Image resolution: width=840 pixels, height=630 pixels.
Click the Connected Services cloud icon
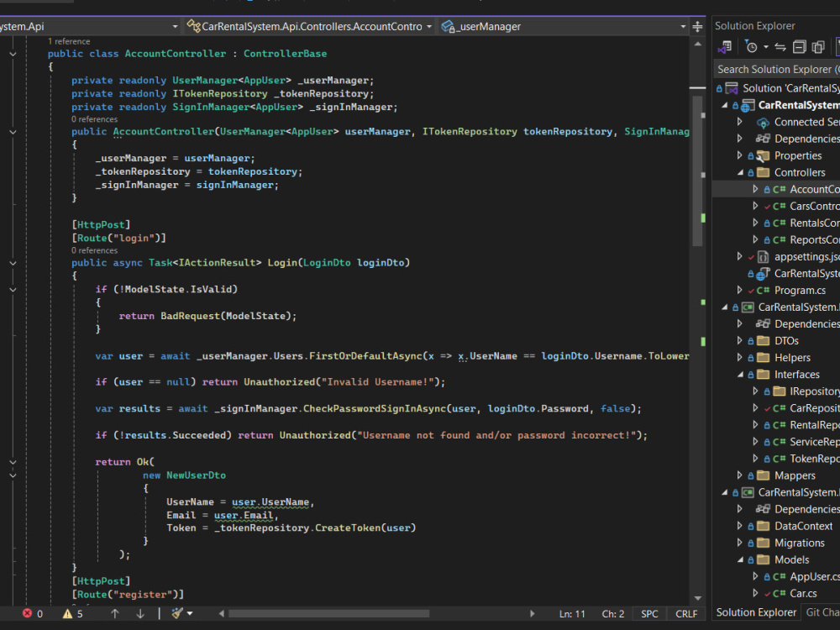[763, 123]
